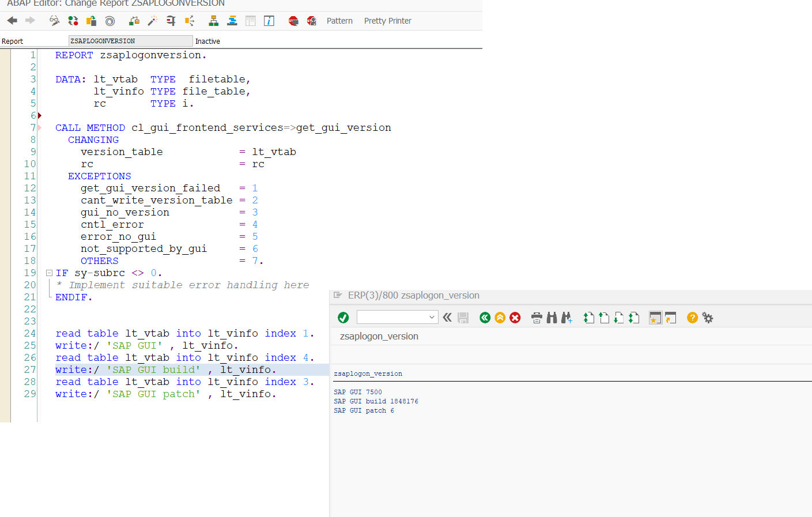Click 'CALL METHOD' on line 7
Screen dimensions: 812x517
coord(90,128)
